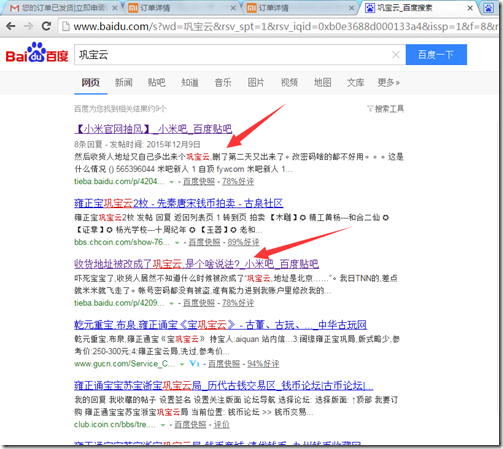
Task: Select the 视频 search category
Action: pos(289,82)
